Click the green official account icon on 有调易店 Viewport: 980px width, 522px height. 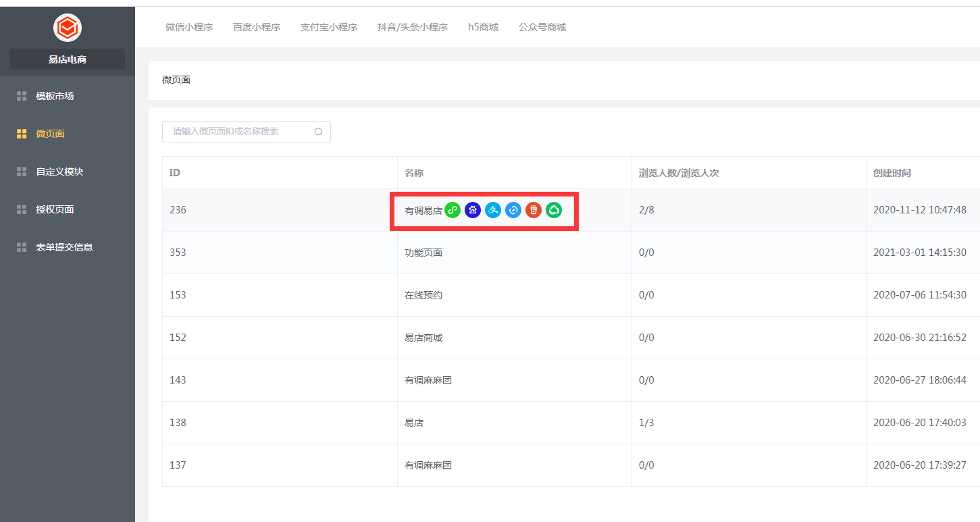pyautogui.click(x=554, y=211)
